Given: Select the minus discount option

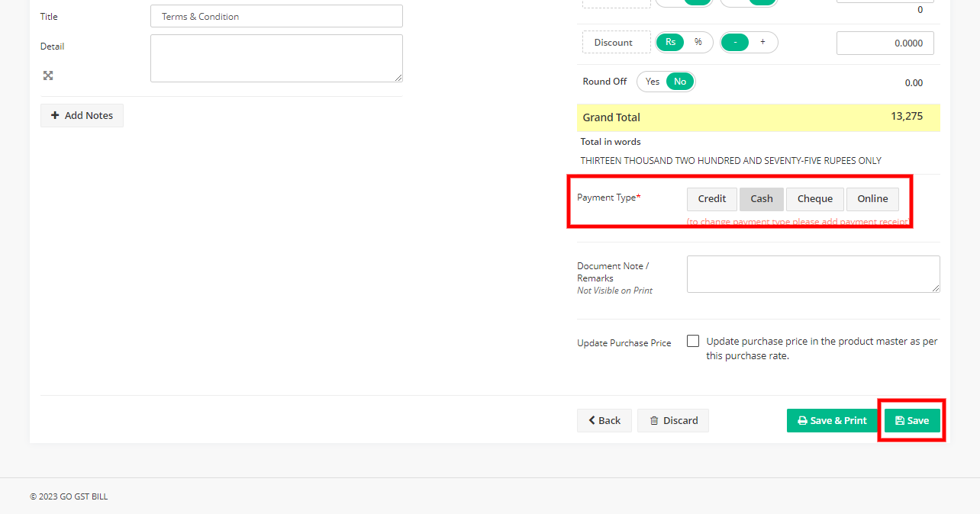Looking at the screenshot, I should pos(735,42).
